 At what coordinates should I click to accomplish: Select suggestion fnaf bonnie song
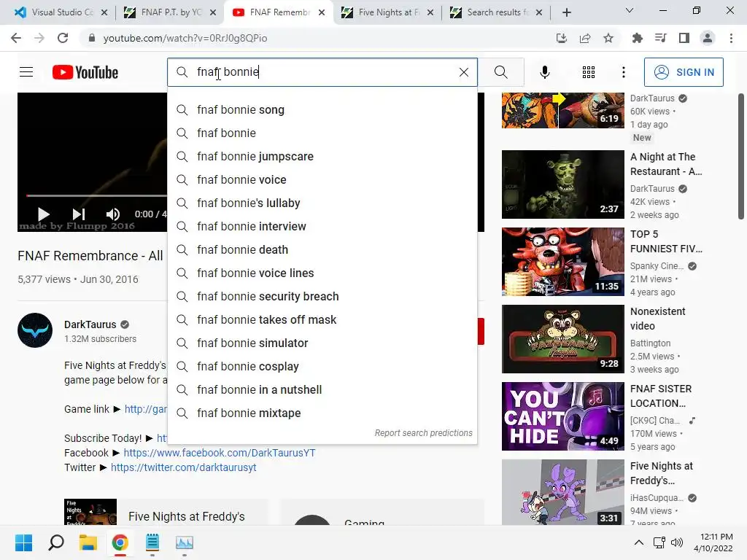(x=322, y=109)
